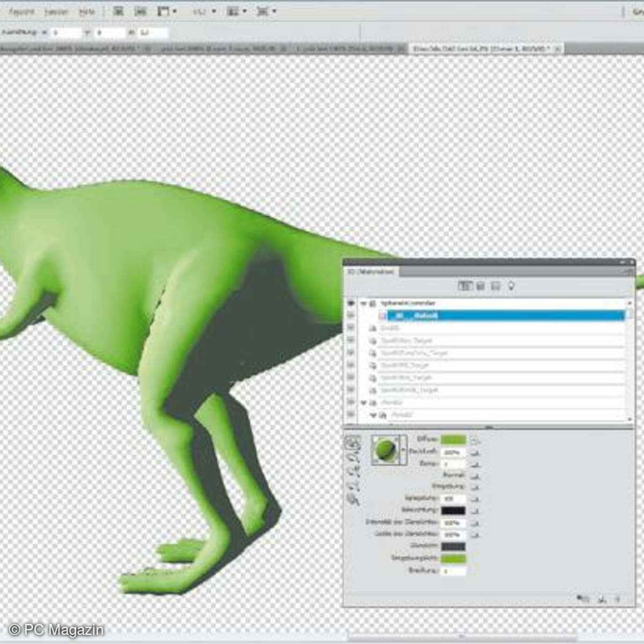
Task: Toggle eye icon for first Target light row
Action: [351, 340]
